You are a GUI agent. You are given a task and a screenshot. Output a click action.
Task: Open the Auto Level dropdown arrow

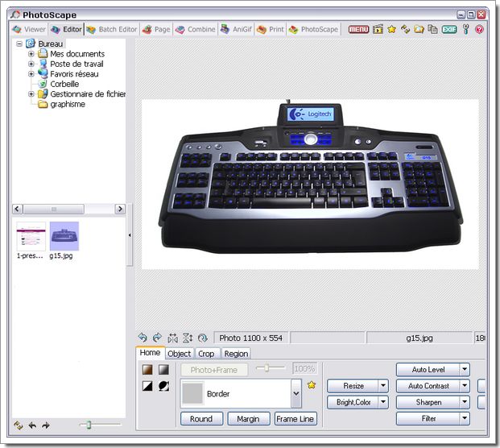tap(465, 370)
